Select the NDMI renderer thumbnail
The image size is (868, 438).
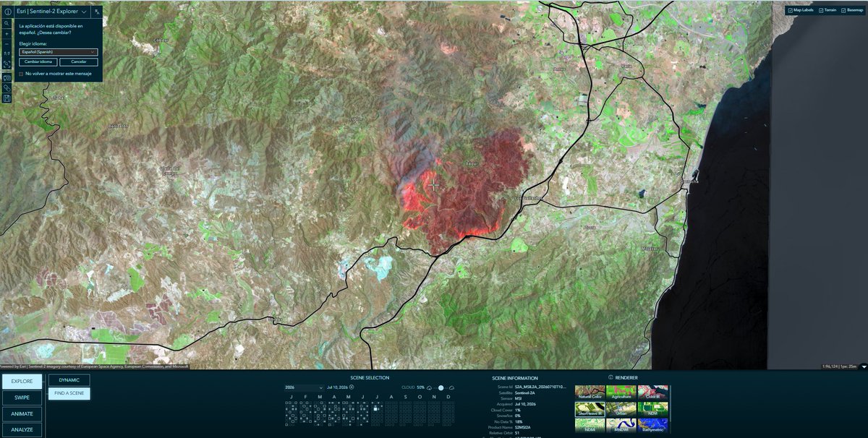coord(590,426)
